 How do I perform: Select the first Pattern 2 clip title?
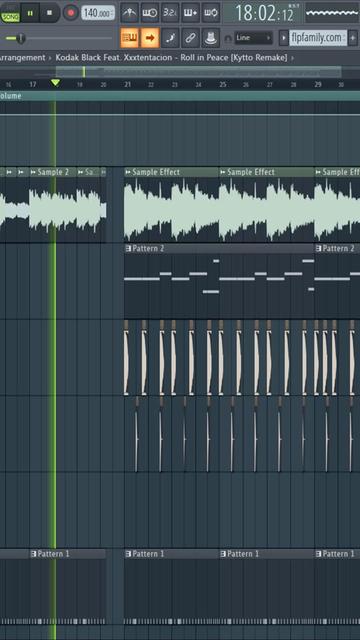pos(148,248)
